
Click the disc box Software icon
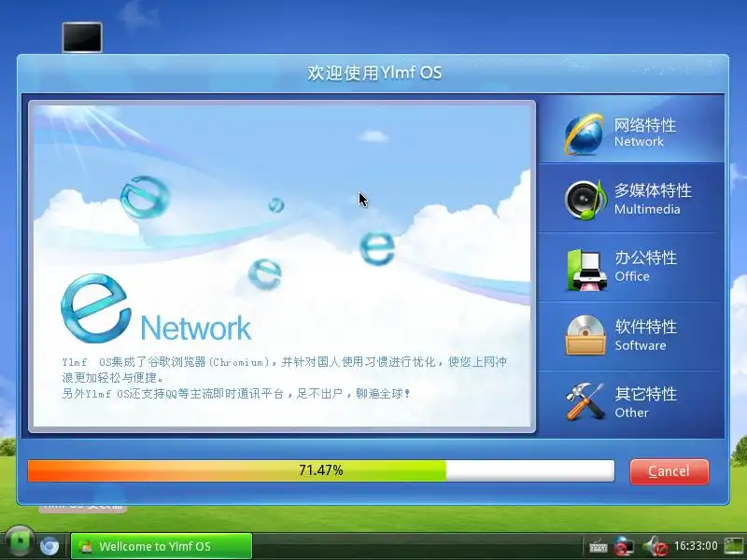pyautogui.click(x=585, y=336)
